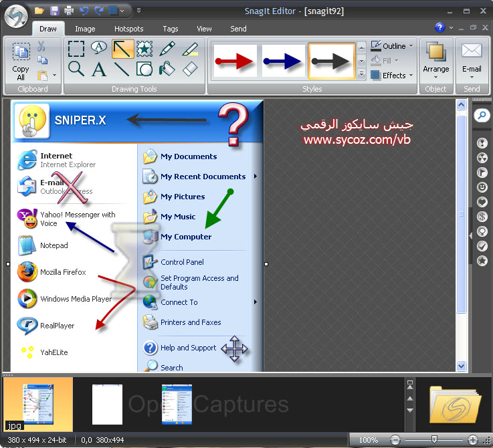Expand the full styles gallery
This screenshot has width=493, height=448.
tap(361, 74)
